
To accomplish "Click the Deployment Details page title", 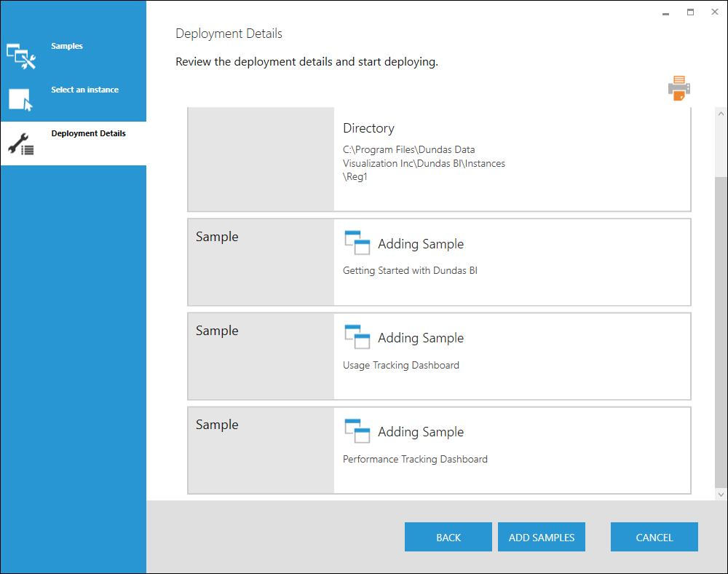I will coord(229,34).
